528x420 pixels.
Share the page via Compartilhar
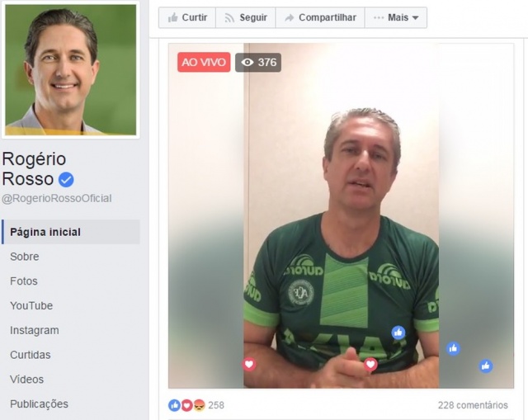(320, 17)
